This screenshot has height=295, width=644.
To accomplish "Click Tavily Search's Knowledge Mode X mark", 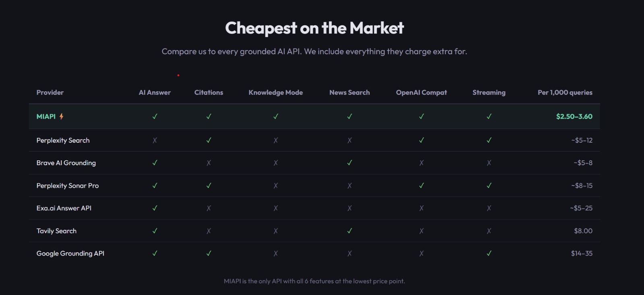I will [x=276, y=231].
